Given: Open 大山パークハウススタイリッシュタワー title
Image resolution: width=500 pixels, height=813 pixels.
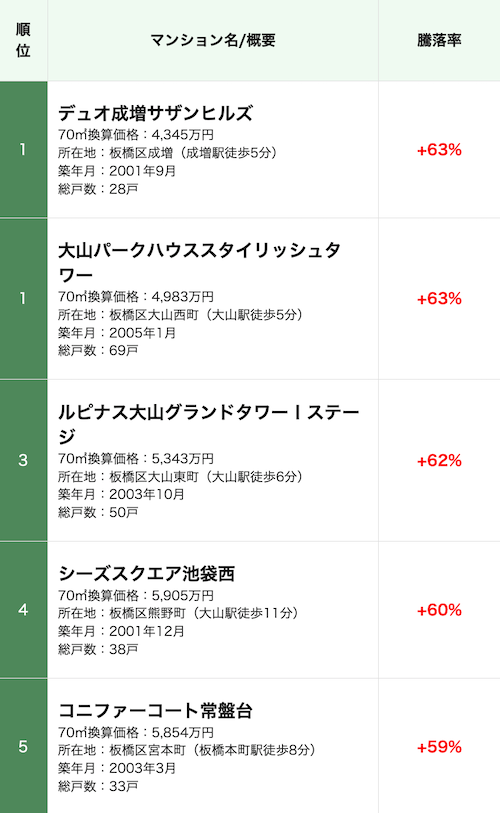Looking at the screenshot, I should pos(199,262).
